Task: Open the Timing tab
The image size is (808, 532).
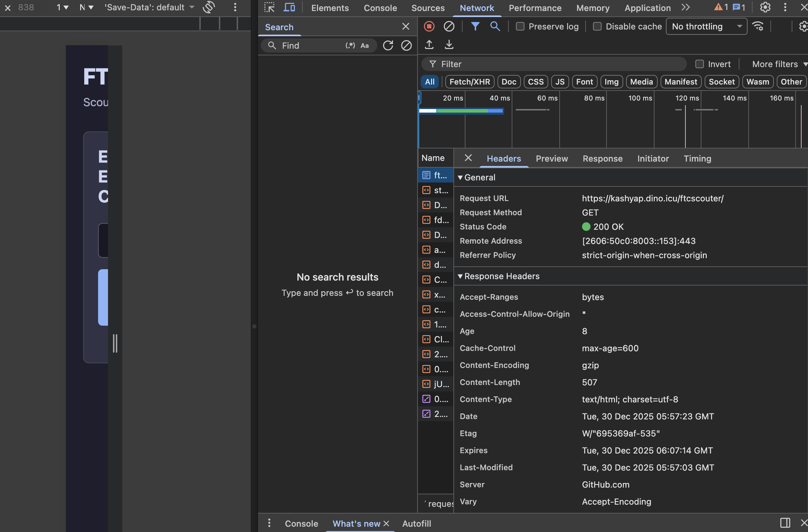Action: tap(697, 159)
